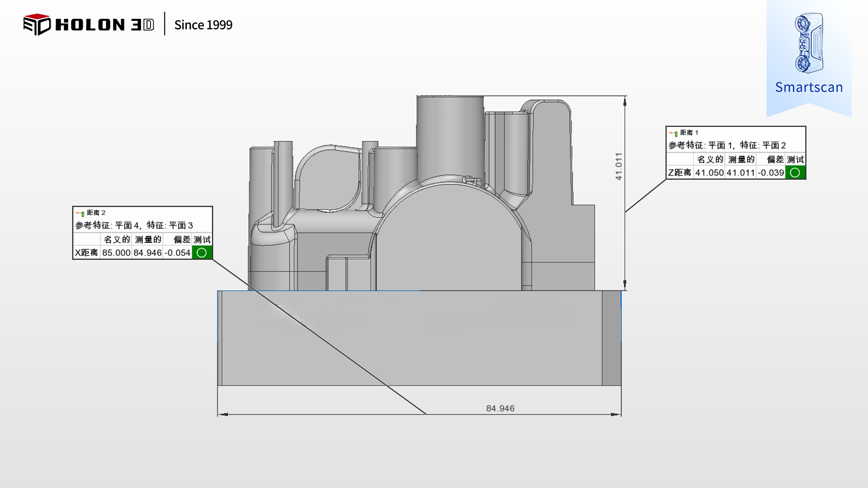Select the X距离 row label
The width and height of the screenshot is (868, 488).
86,253
